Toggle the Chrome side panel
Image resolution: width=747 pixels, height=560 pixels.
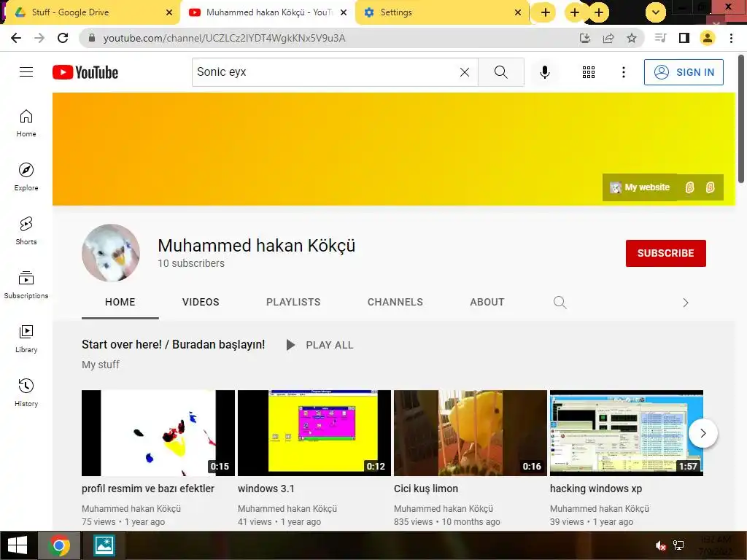point(684,38)
